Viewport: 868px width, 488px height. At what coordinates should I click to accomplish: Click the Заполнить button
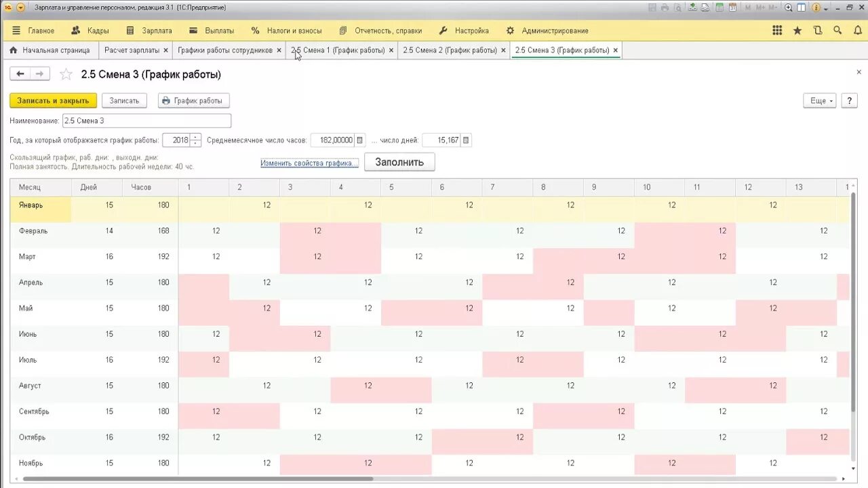click(399, 162)
